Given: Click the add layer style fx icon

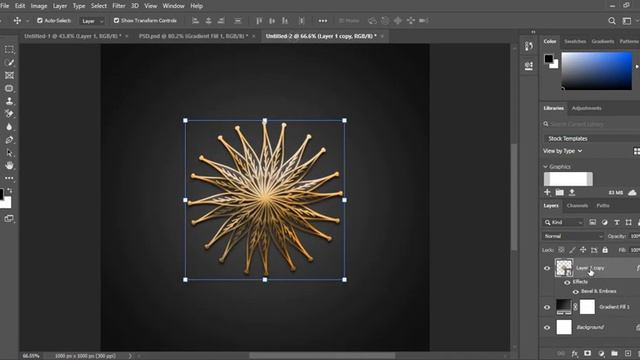Looking at the screenshot, I should (575, 353).
